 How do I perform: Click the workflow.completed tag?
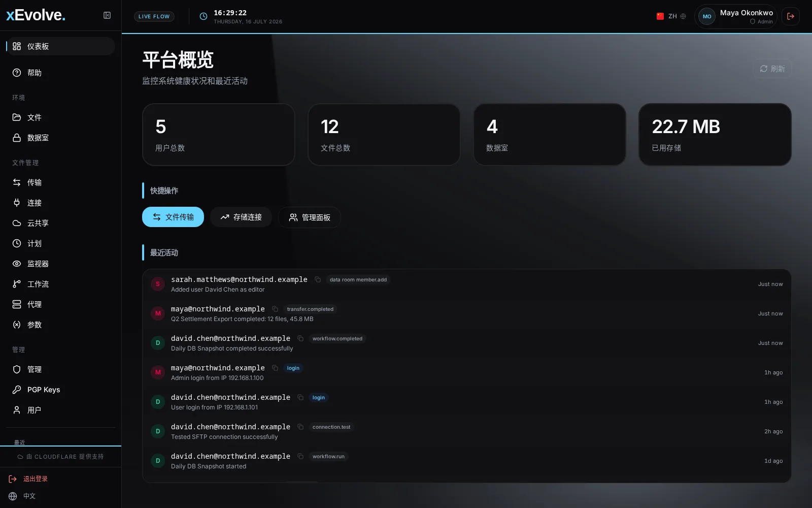[337, 338]
